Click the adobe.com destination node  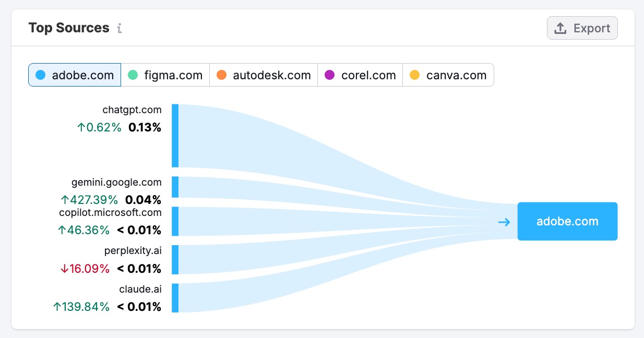tap(567, 221)
